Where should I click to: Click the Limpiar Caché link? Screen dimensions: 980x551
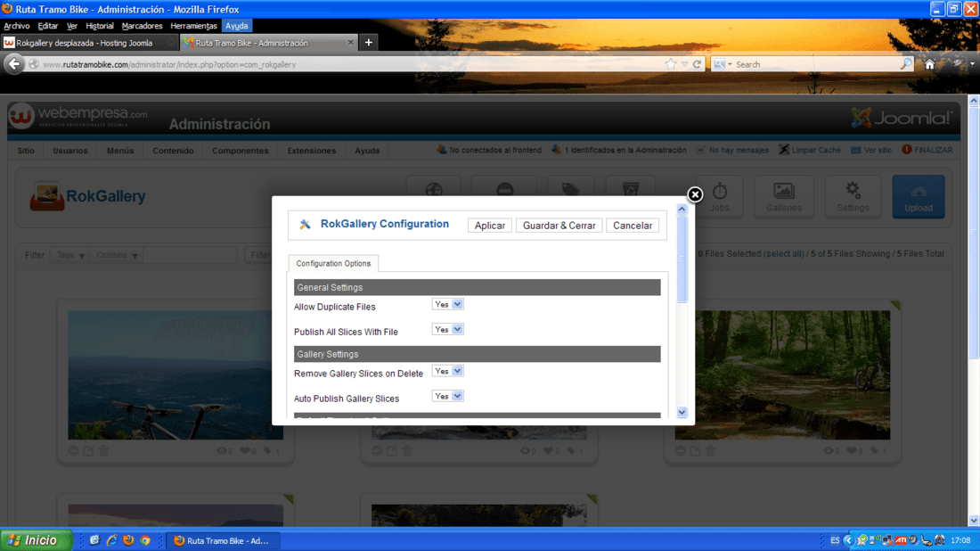(810, 150)
